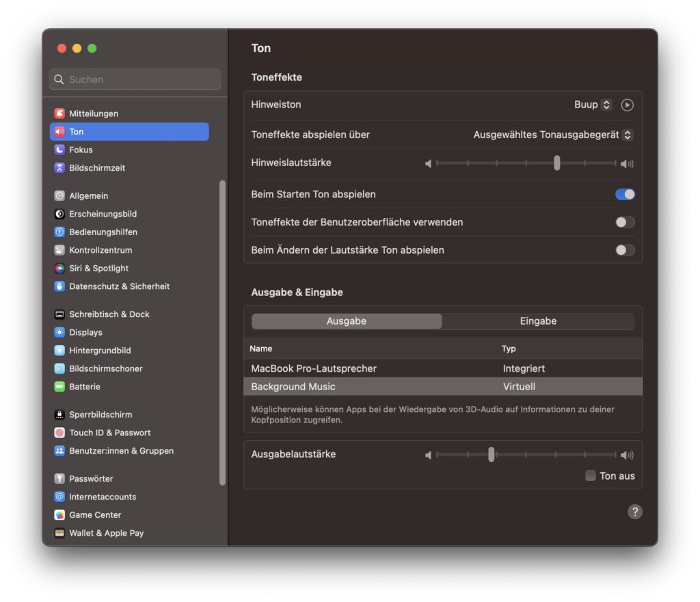Image resolution: width=700 pixels, height=602 pixels.
Task: Select the Fokus sidebar icon
Action: [x=61, y=150]
